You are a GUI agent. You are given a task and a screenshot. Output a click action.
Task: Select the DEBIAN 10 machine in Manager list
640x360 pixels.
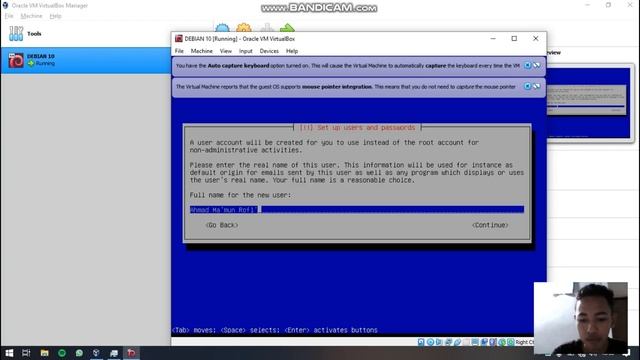(x=86, y=60)
